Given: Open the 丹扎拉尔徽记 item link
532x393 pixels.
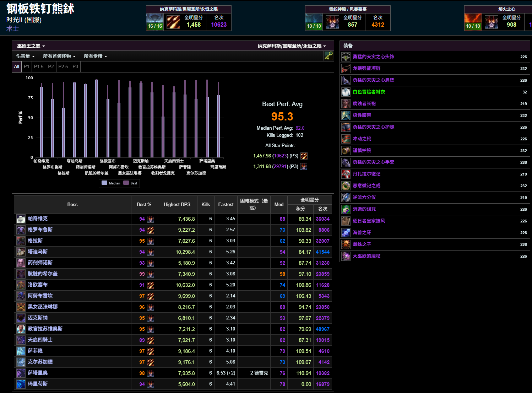Looking at the screenshot, I should [367, 174].
